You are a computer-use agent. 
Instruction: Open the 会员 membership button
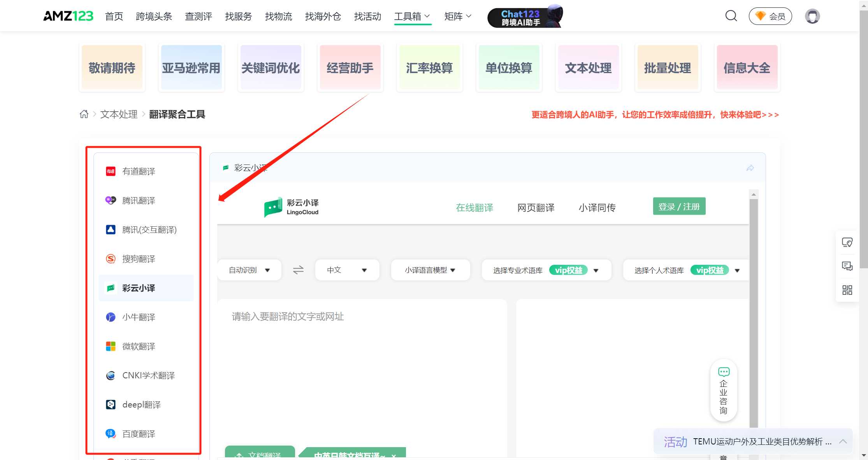(770, 16)
